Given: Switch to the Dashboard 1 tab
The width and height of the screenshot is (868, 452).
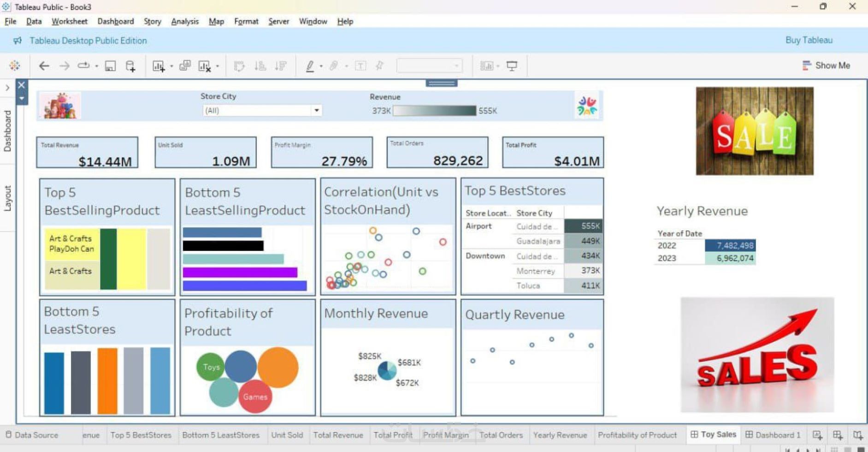Looking at the screenshot, I should 773,435.
